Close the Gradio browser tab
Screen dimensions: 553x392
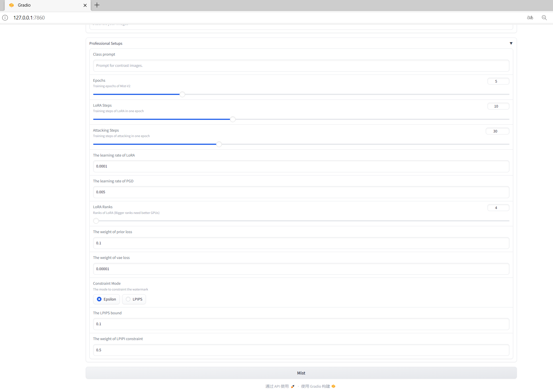85,5
